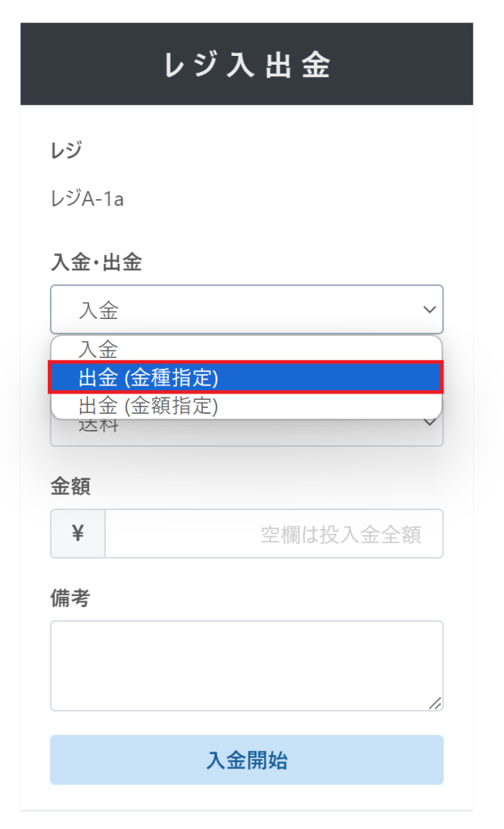
Task: Click the 金額 field label
Action: 70,486
